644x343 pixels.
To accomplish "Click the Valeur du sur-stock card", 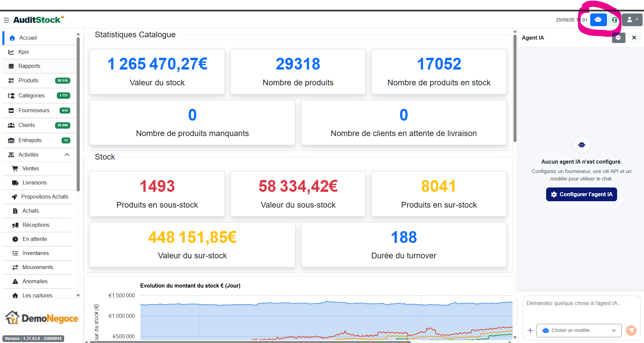I will click(192, 245).
